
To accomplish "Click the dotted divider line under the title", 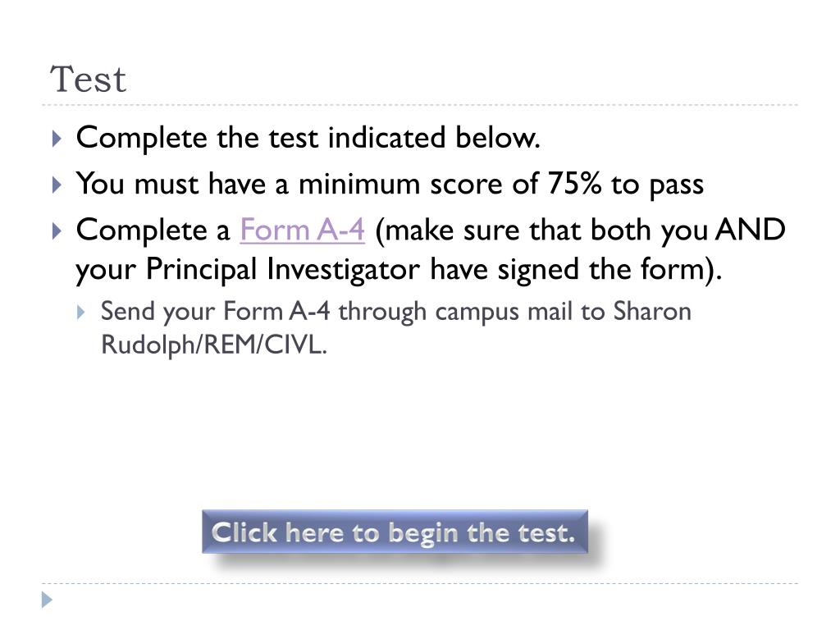I will 420,105.
